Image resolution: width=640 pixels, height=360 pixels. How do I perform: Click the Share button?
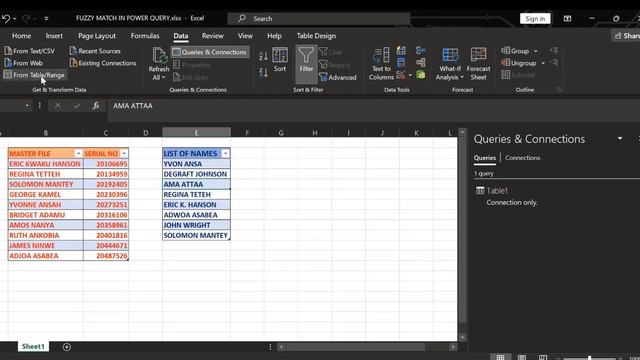pos(627,36)
